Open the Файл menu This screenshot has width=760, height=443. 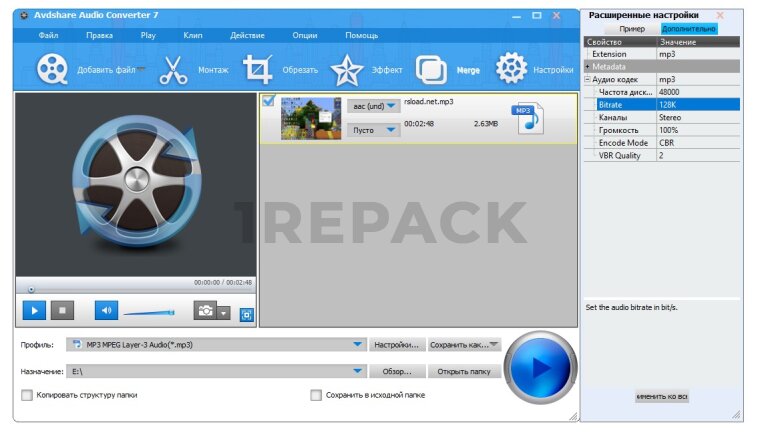click(48, 35)
